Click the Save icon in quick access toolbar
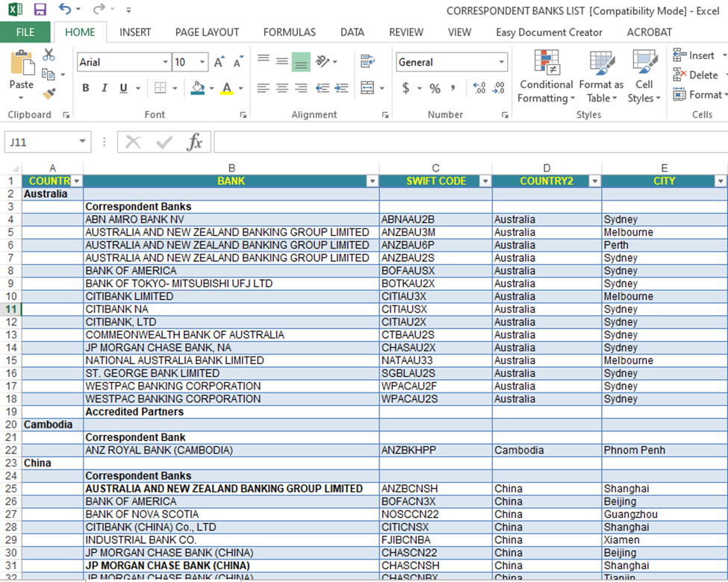Image resolution: width=728 pixels, height=582 pixels. pos(40,9)
